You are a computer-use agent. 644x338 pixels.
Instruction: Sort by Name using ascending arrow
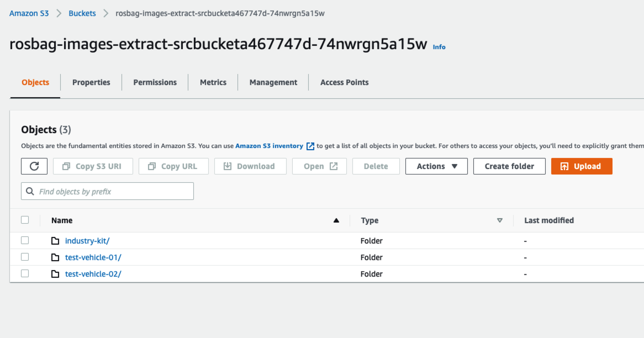click(336, 220)
